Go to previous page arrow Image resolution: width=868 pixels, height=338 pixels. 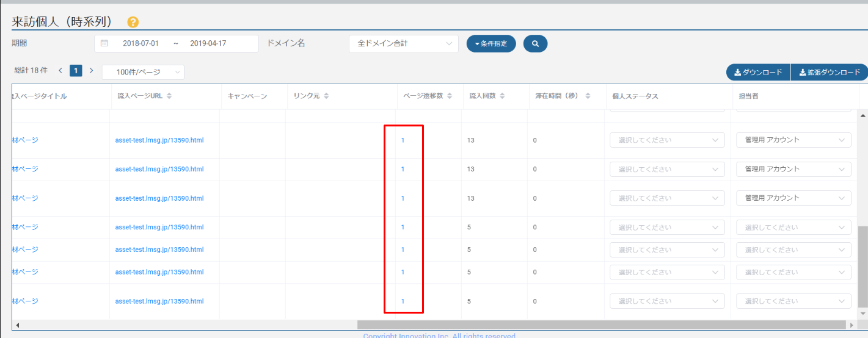[x=60, y=71]
